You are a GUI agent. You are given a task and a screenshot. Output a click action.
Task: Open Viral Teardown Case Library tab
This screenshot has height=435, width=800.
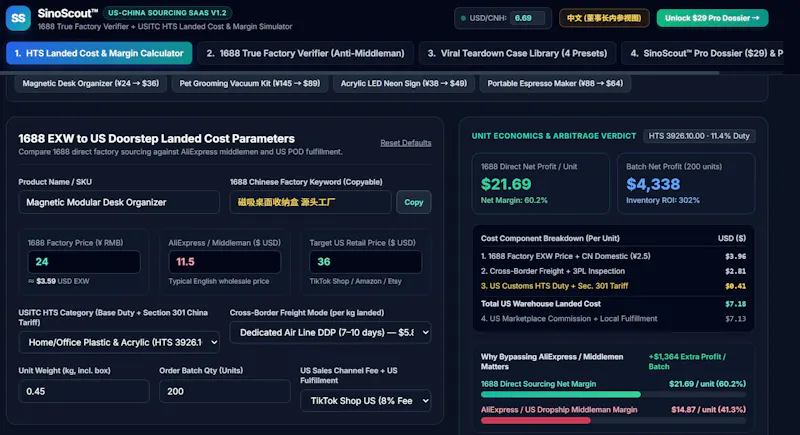517,53
